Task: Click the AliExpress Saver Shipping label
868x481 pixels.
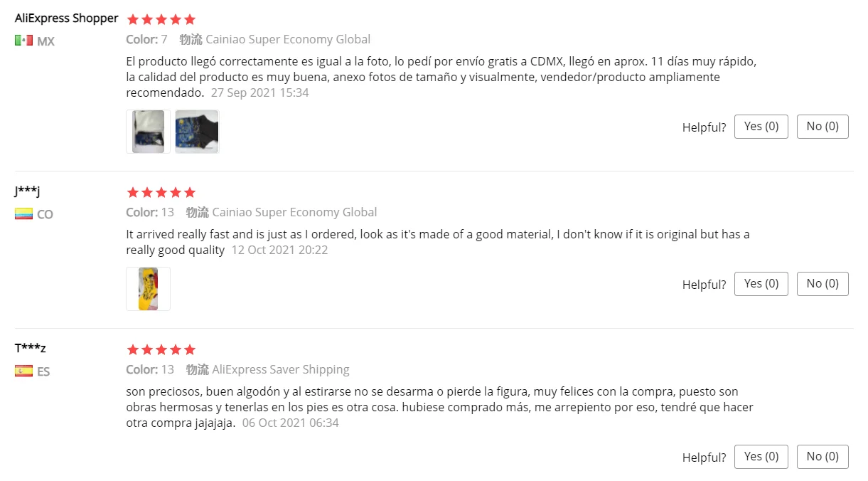Action: coord(280,369)
